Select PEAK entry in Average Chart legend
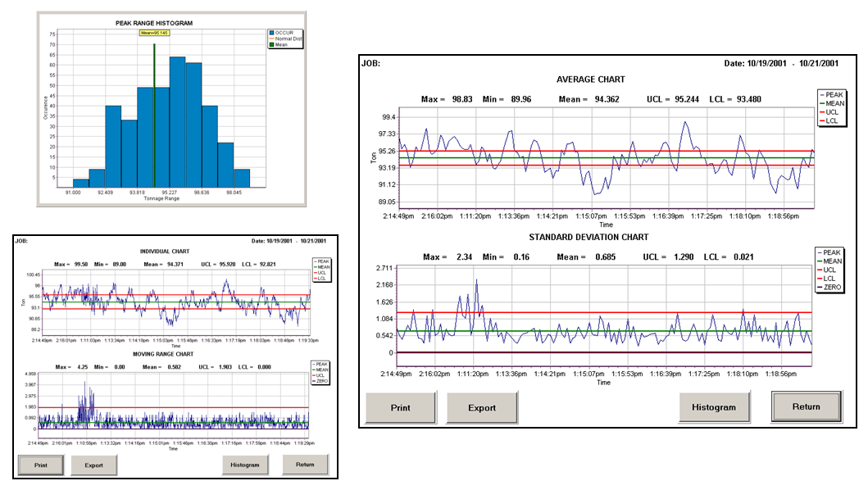The height and width of the screenshot is (490, 868). click(830, 95)
